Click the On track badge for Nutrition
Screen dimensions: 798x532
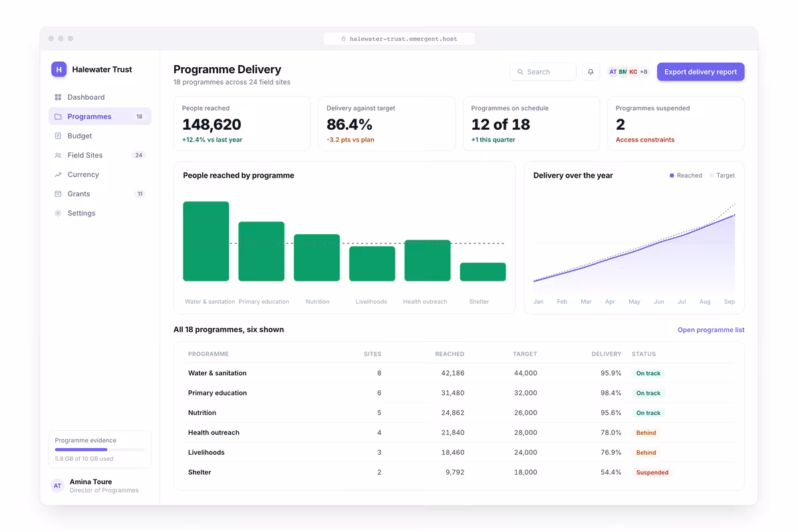tap(648, 413)
